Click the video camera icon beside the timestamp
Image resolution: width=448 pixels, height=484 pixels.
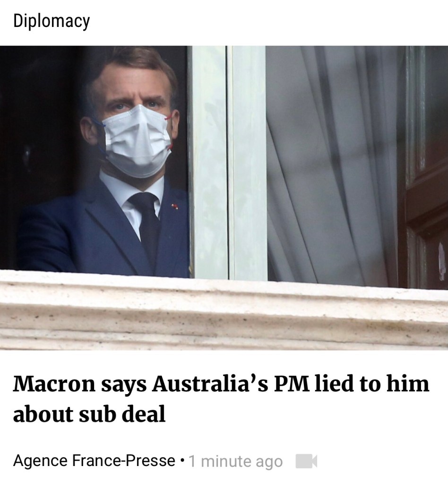click(306, 461)
